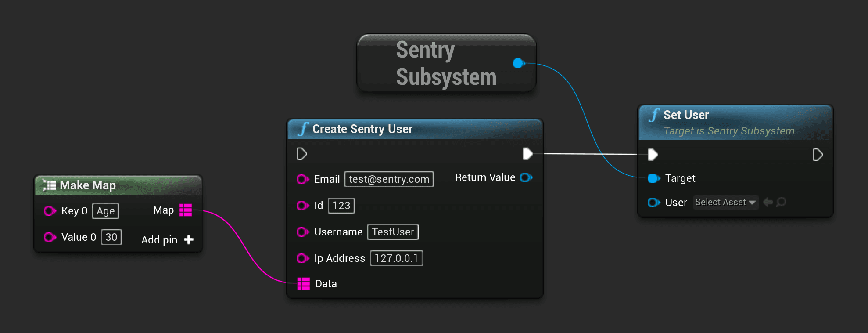Click the Return Value output pin
The image size is (868, 333).
526,177
